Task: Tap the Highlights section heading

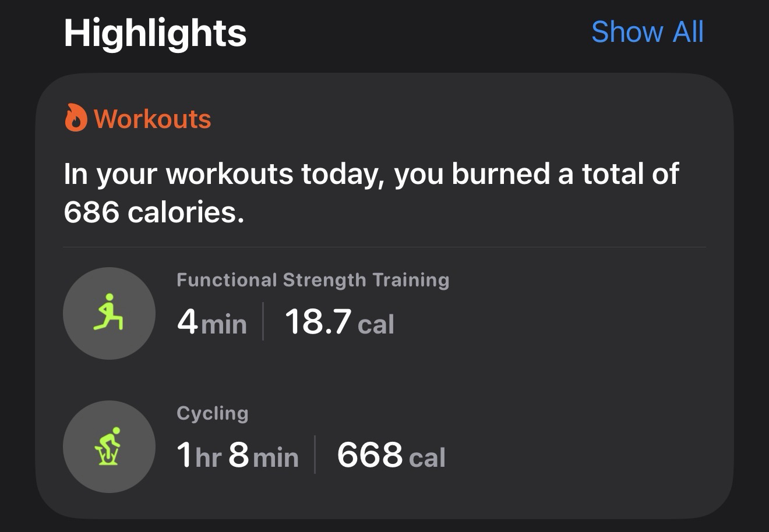Action: pyautogui.click(x=155, y=33)
